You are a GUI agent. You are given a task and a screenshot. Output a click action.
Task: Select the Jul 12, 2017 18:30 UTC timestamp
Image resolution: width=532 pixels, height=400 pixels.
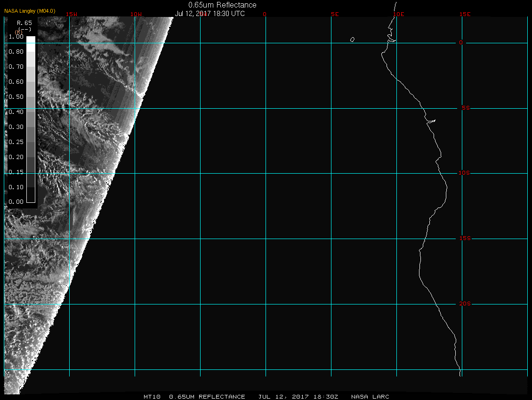[x=210, y=14]
